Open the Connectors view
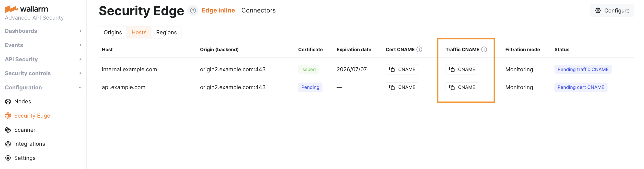The height and width of the screenshot is (169, 644). 258,11
